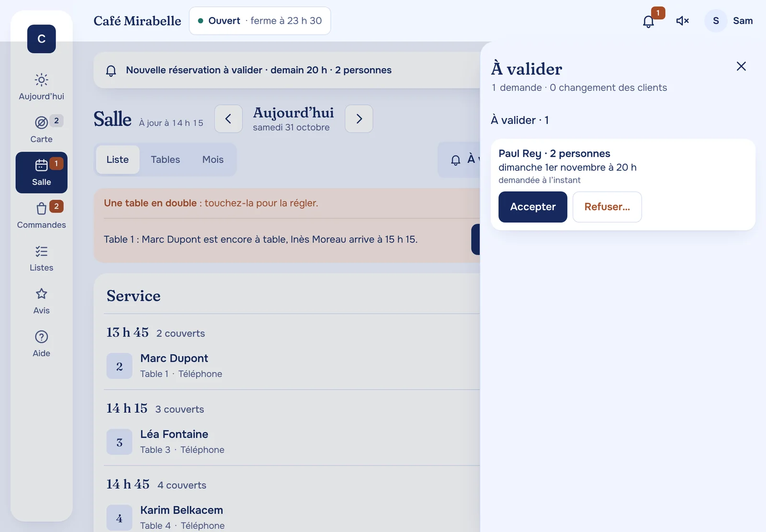Click the bell À valider button beside view tabs
The width and height of the screenshot is (766, 532).
pyautogui.click(x=460, y=160)
